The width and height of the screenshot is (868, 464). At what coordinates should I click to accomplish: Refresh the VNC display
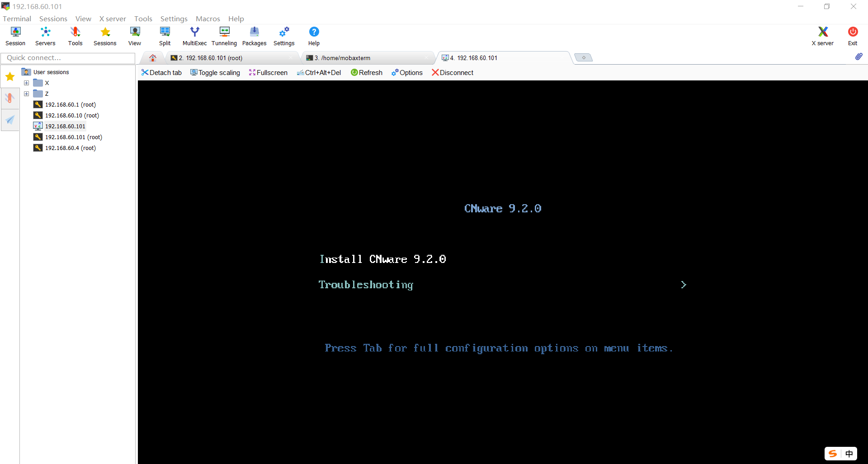point(367,73)
